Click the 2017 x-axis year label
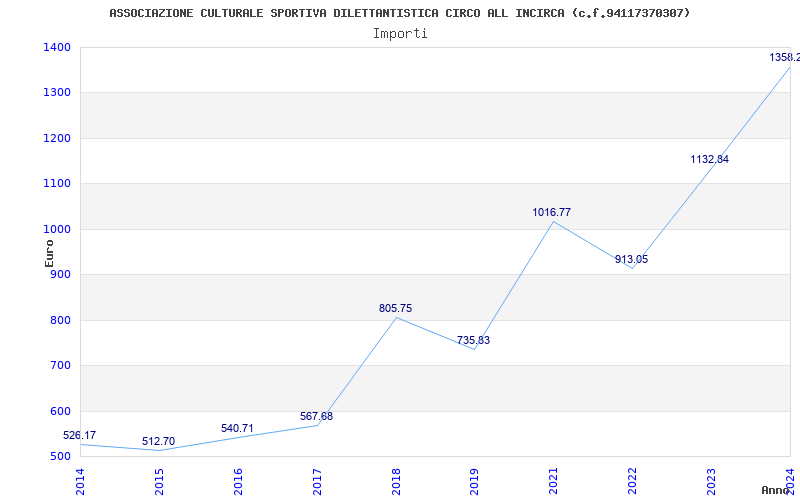Viewport: 800px width, 500px height. tap(317, 482)
